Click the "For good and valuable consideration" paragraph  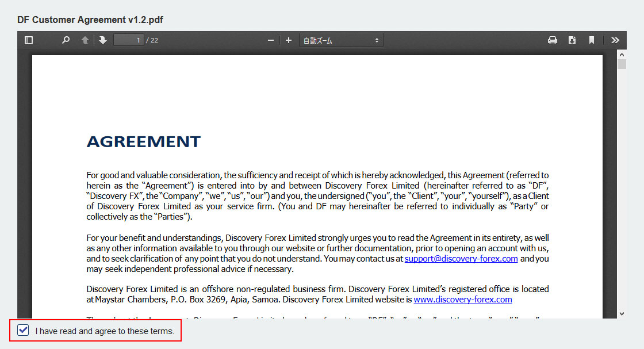coord(317,196)
